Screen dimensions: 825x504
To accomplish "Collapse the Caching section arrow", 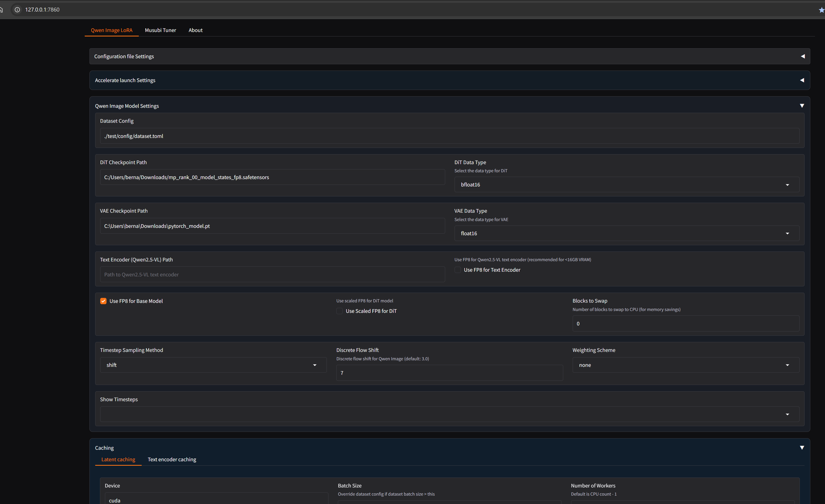I will 802,447.
